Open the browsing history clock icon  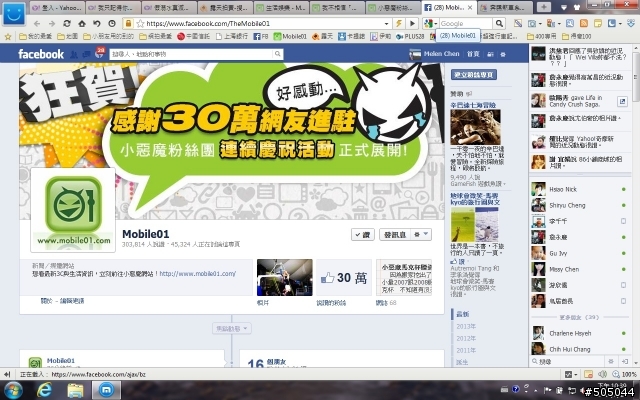click(x=112, y=24)
